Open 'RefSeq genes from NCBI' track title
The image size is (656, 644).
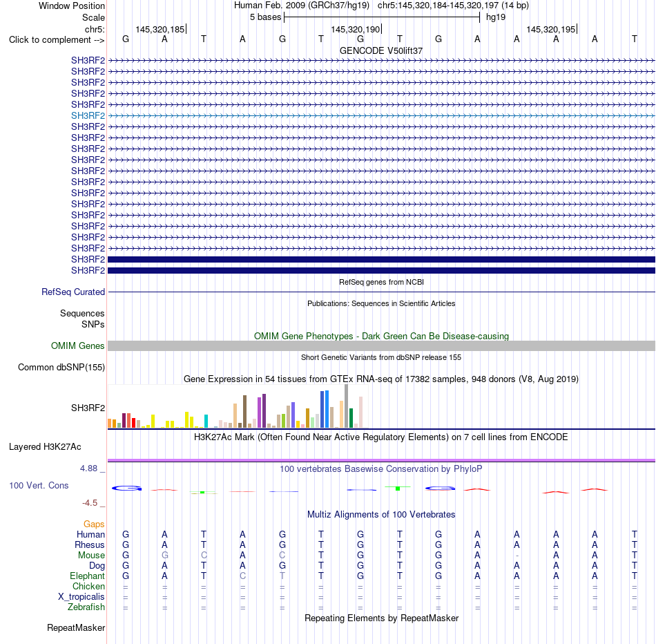coord(381,282)
